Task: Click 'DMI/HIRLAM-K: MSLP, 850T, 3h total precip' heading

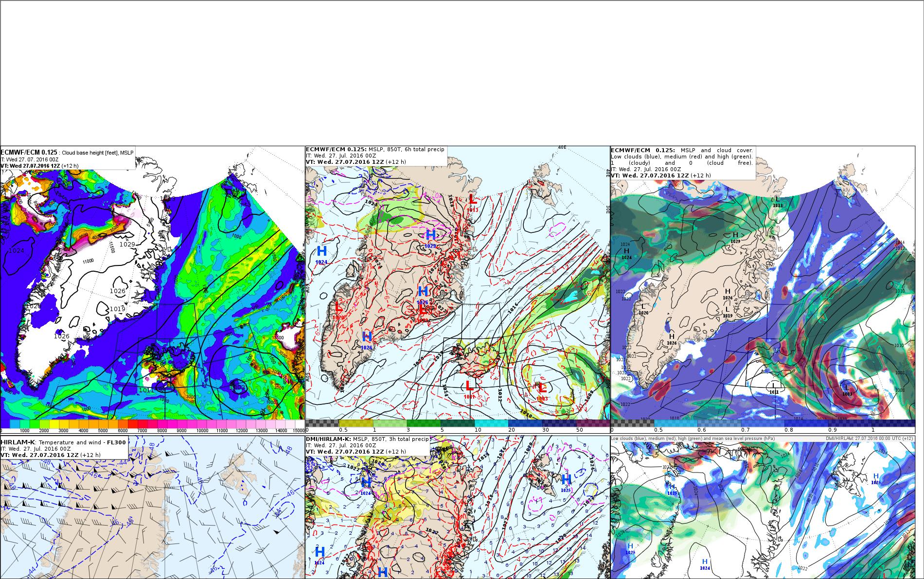Action: point(367,439)
